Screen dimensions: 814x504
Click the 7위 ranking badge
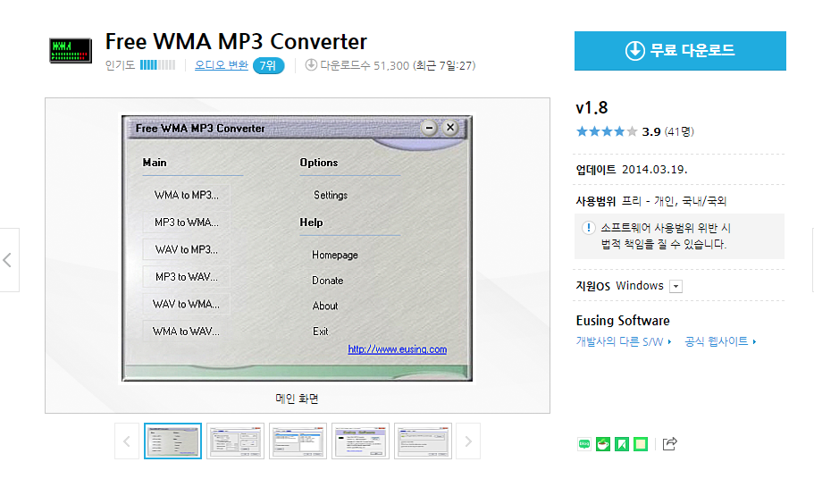point(268,66)
